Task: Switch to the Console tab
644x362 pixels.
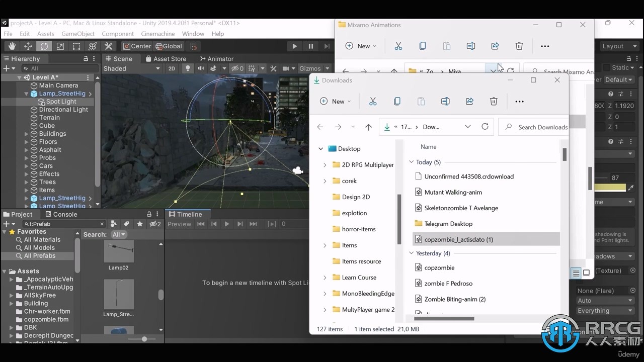Action: point(60,214)
